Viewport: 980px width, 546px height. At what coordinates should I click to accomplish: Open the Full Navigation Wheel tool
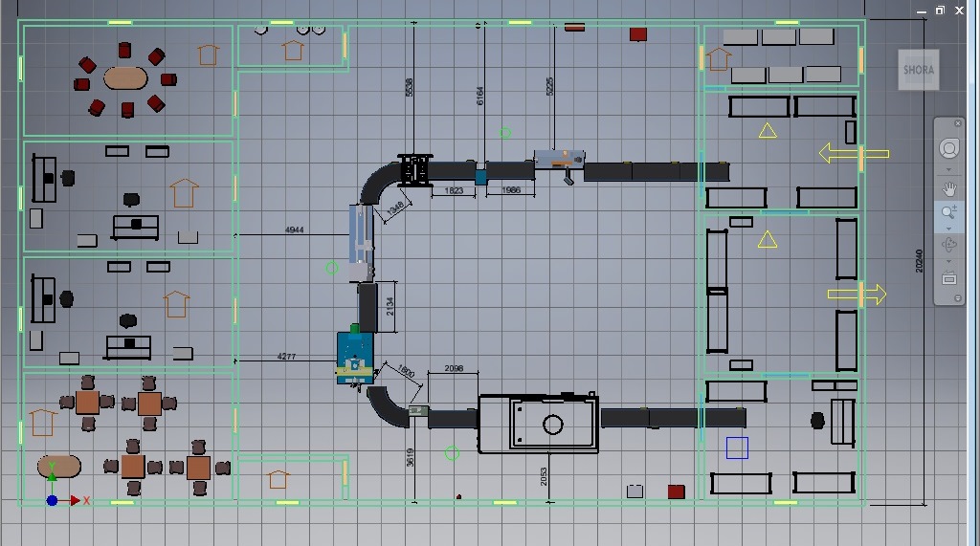click(x=949, y=148)
